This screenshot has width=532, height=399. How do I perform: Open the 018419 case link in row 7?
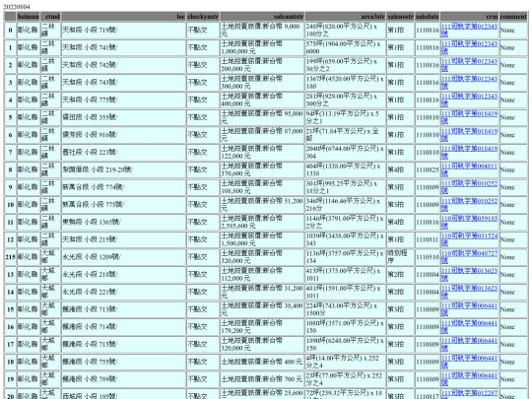pos(469,153)
